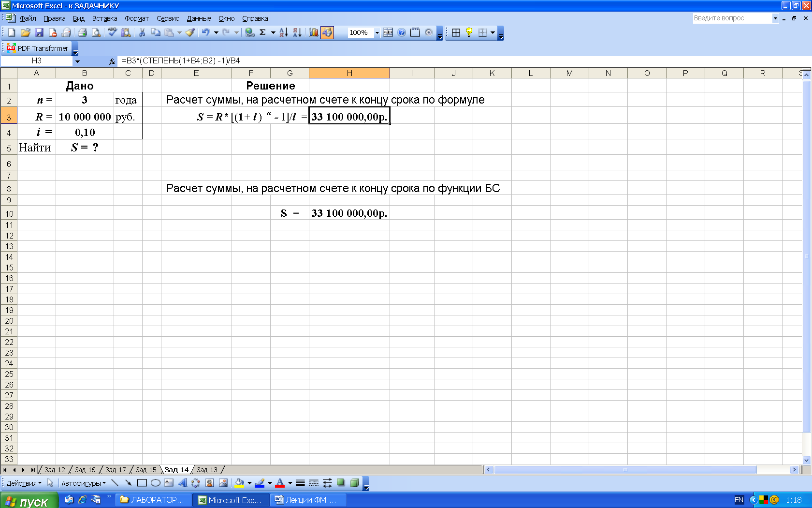The image size is (812, 508).
Task: Click the red Font Color swatch
Action: point(280,483)
